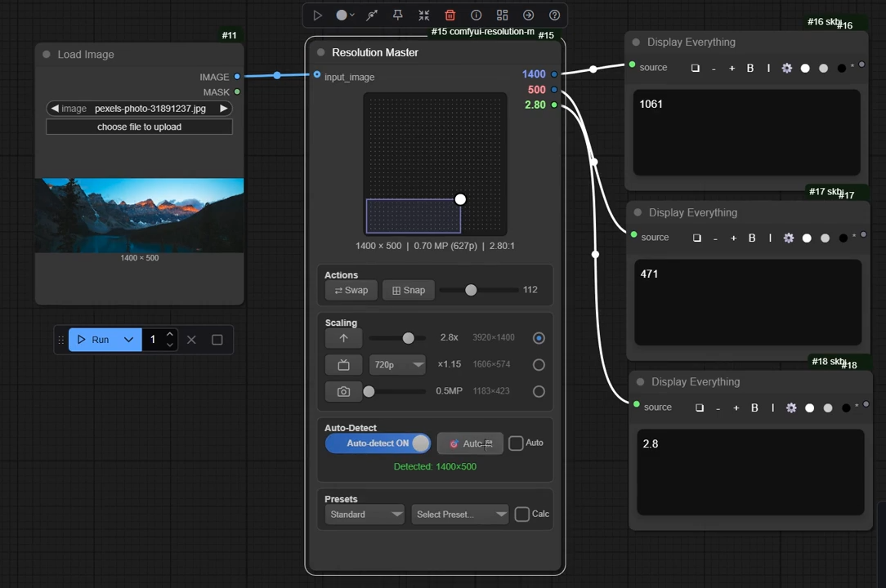The image size is (886, 588).
Task: Click the Swap button under Actions
Action: 351,291
